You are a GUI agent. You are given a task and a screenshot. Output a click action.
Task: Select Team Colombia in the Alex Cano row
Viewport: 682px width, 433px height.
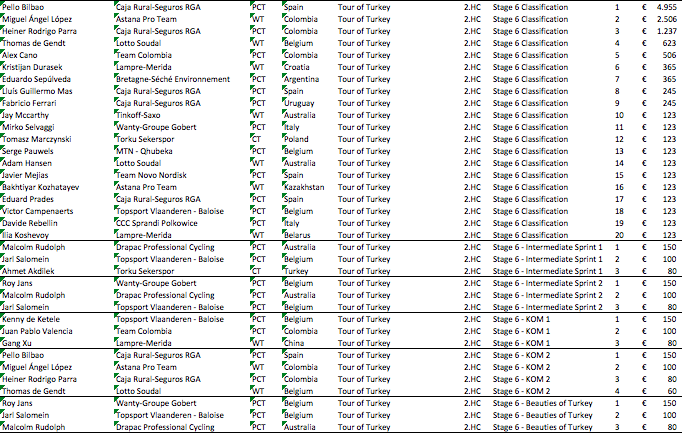pyautogui.click(x=144, y=55)
